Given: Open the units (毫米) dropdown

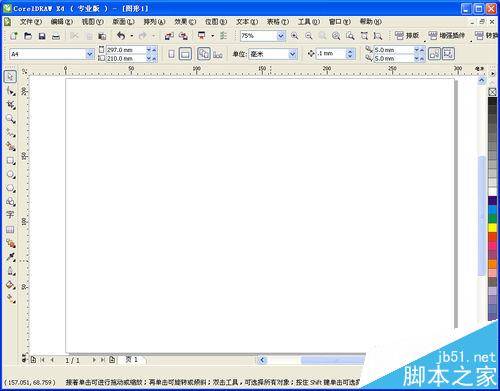Looking at the screenshot, I should (x=292, y=54).
